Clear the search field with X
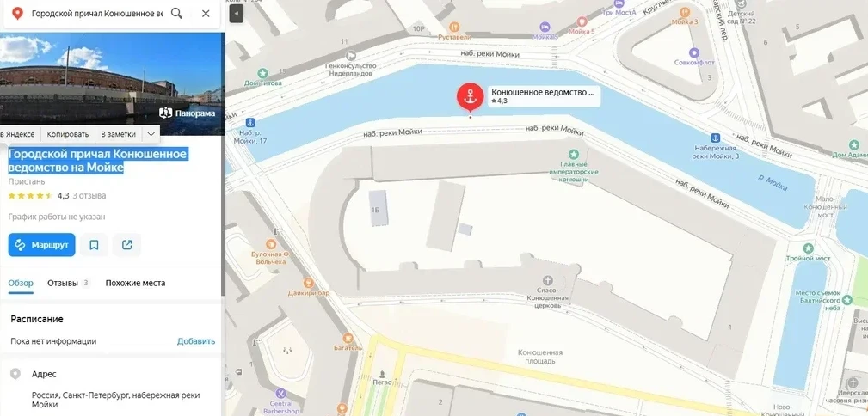Screen dimensions: 868x416 point(206,13)
